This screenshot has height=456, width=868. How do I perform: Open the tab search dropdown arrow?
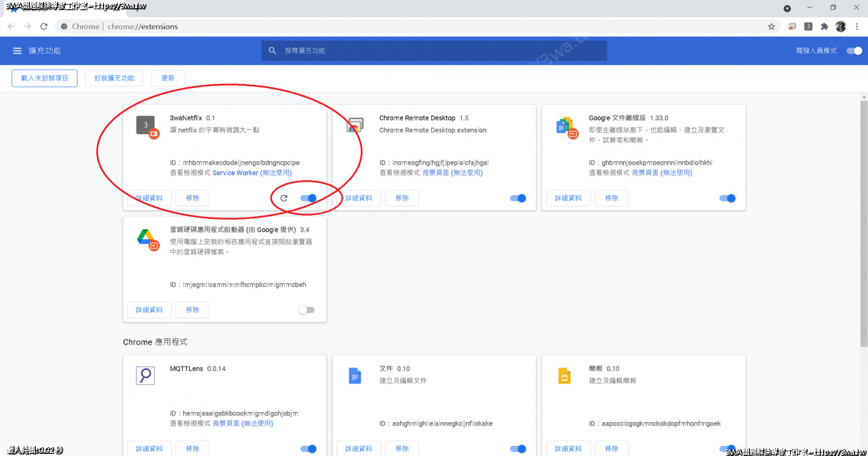(x=787, y=9)
